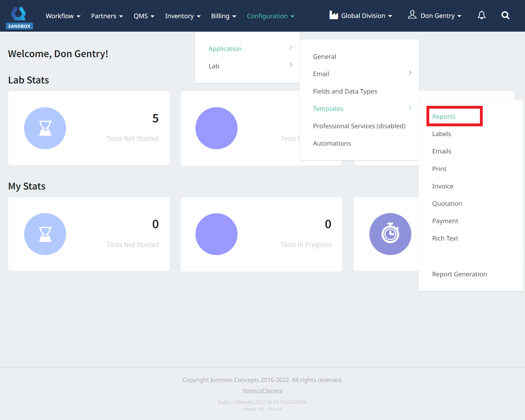525x420 pixels.
Task: Click the My Stats hourglass icon
Action: pos(45,234)
